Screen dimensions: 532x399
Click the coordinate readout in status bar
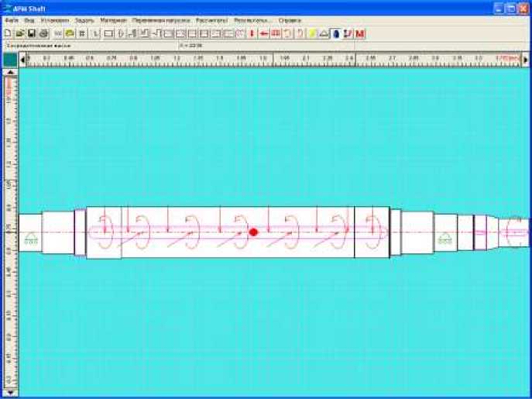click(191, 46)
